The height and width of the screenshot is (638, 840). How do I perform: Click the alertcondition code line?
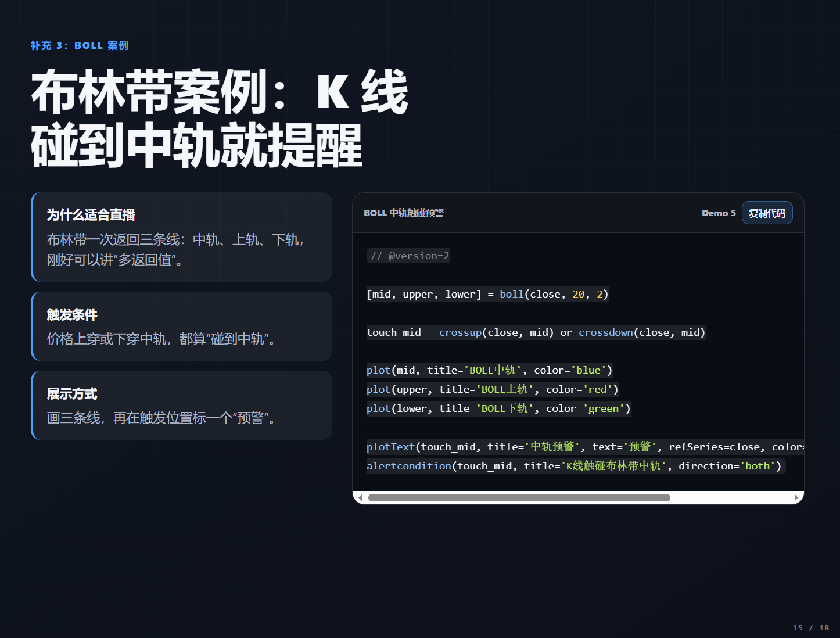576,466
